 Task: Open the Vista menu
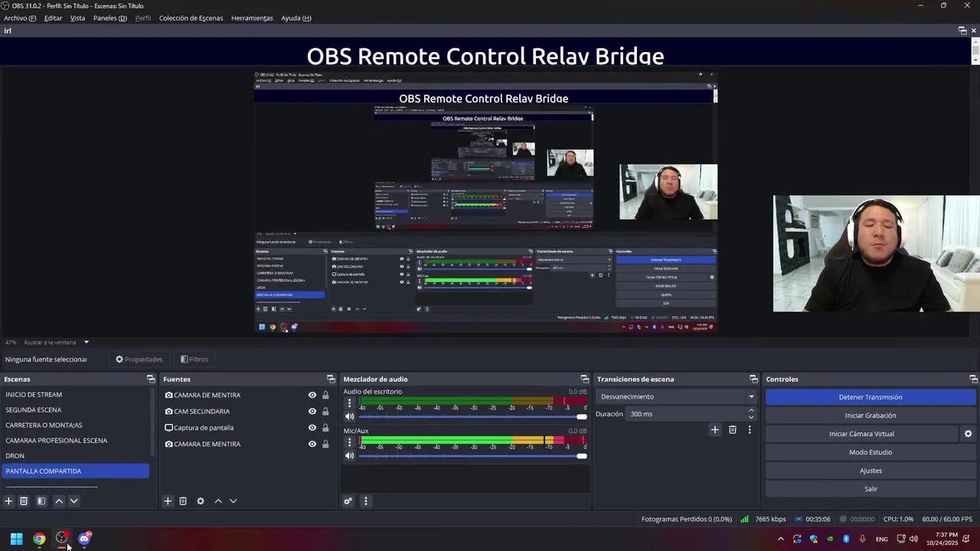(77, 18)
